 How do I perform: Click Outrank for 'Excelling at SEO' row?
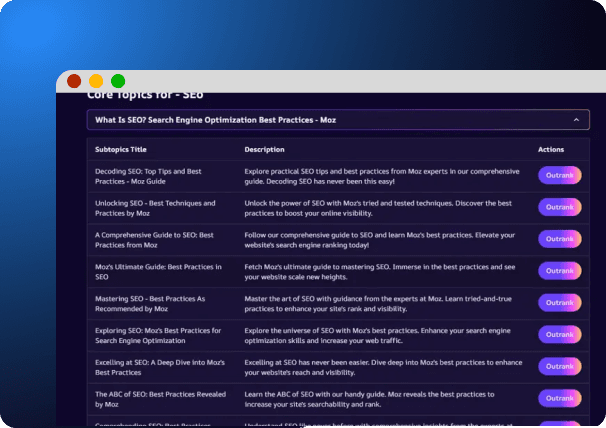pyautogui.click(x=560, y=367)
